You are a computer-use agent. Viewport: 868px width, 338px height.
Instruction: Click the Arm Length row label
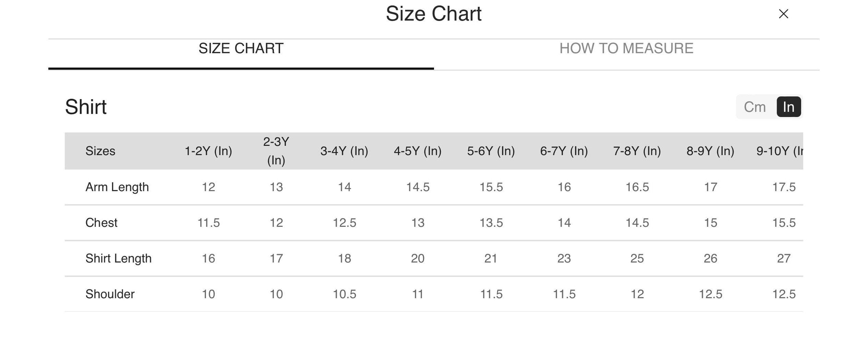coord(117,187)
